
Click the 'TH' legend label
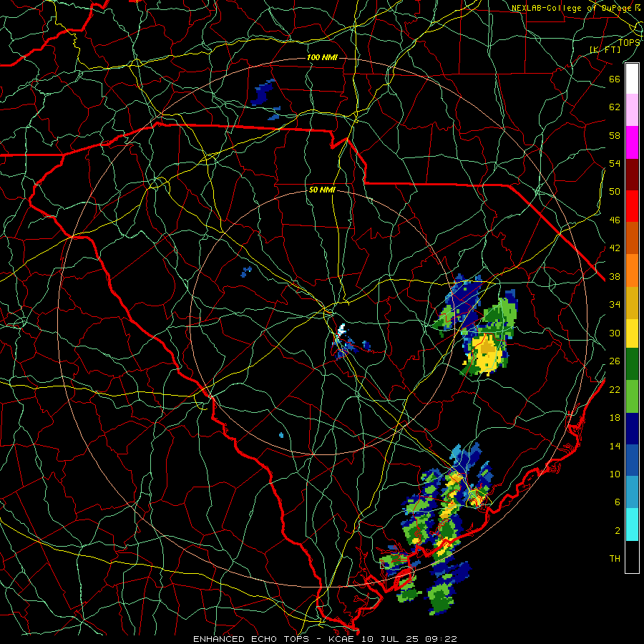coord(615,559)
